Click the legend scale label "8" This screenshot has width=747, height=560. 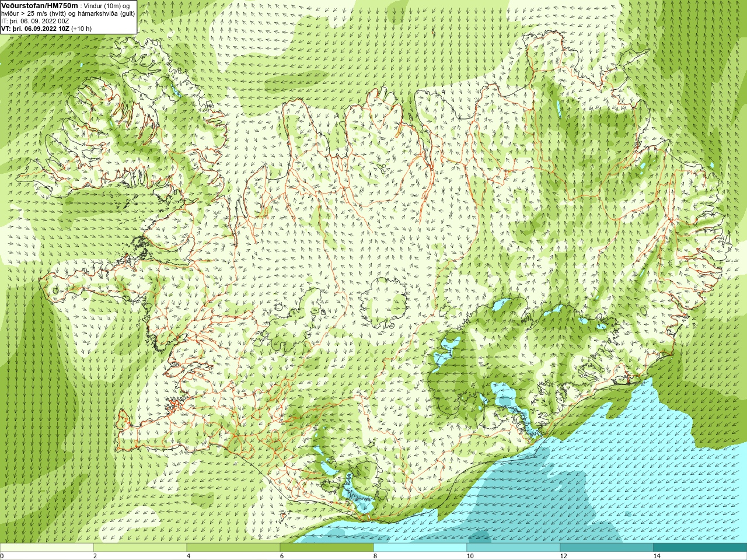(375, 556)
